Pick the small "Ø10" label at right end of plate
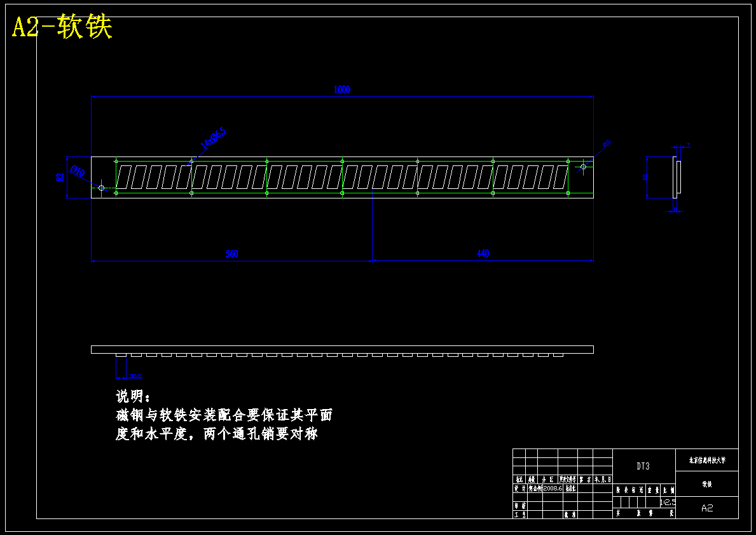Viewport: 756px width, 535px height. click(x=607, y=143)
